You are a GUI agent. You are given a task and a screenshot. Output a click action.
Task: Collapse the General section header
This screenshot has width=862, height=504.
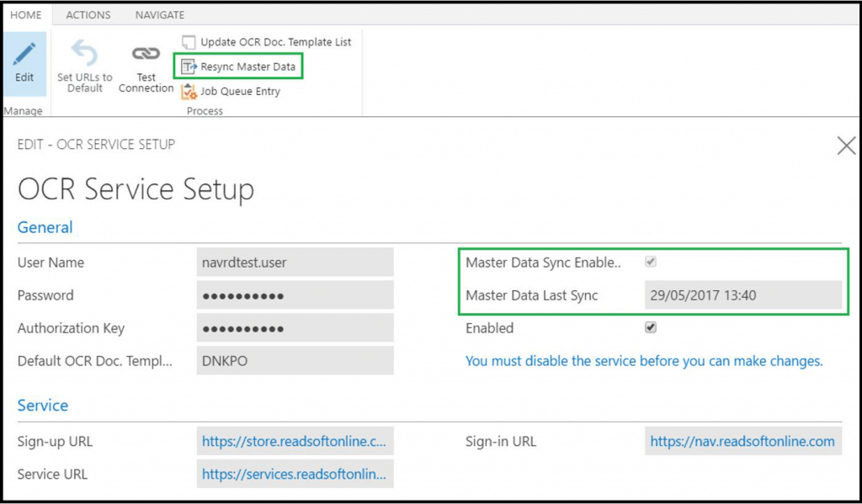(45, 227)
